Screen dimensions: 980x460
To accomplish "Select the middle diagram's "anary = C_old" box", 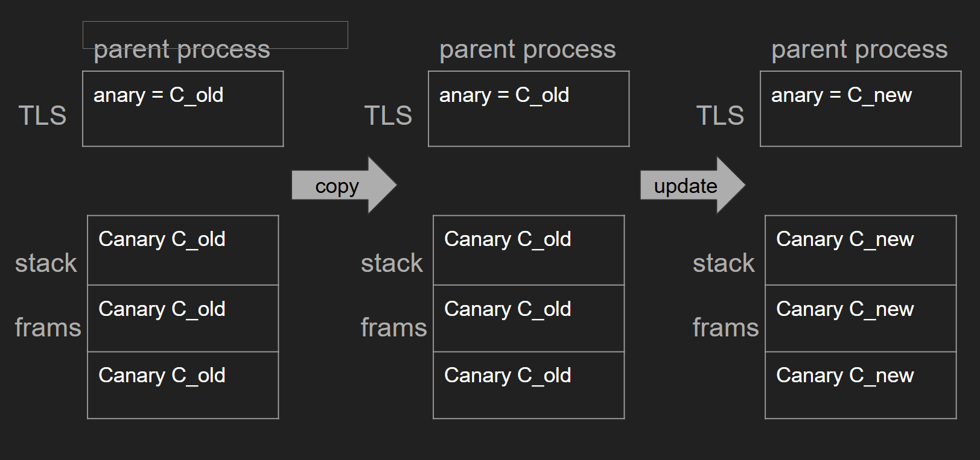I will click(529, 109).
